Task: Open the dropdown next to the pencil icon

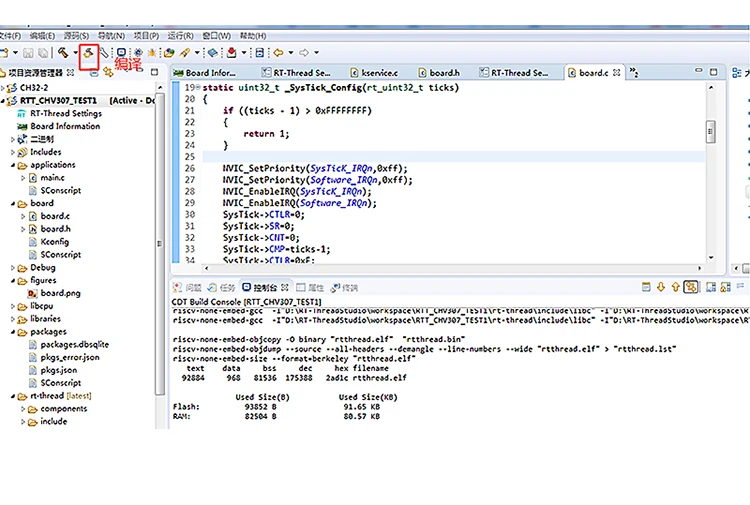Action: pyautogui.click(x=197, y=53)
